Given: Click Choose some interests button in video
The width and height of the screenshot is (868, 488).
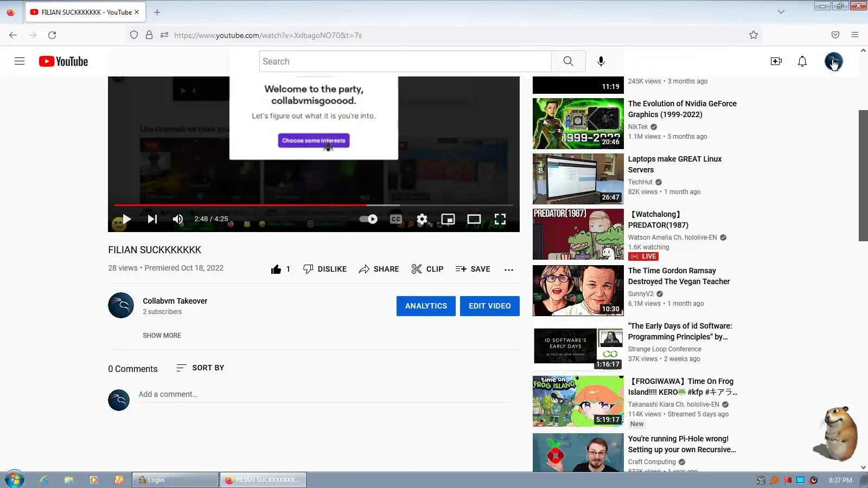Looking at the screenshot, I should click(x=314, y=140).
